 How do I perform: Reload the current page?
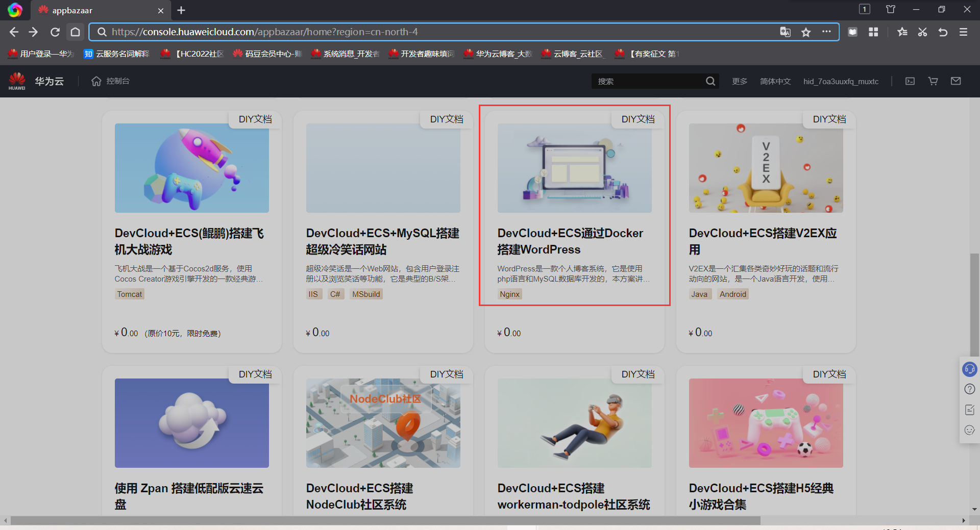pos(55,32)
